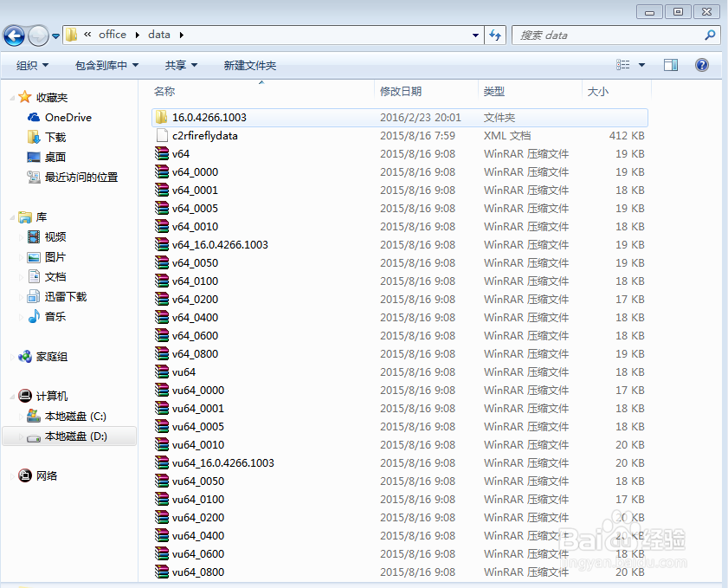Navigate to office via the breadcrumb link
Screen dimensions: 728x588
coord(112,35)
